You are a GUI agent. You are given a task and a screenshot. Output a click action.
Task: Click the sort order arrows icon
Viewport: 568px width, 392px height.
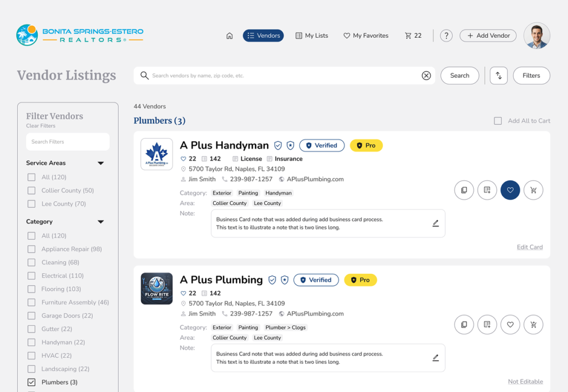[499, 75]
